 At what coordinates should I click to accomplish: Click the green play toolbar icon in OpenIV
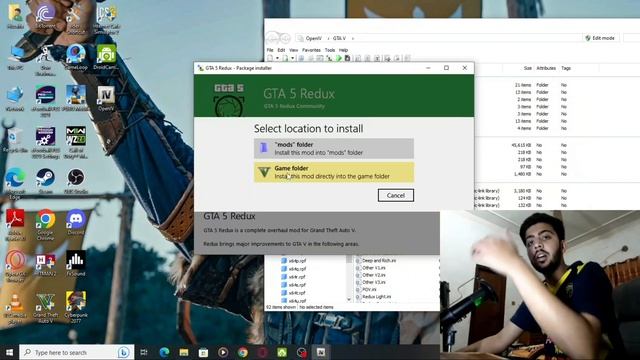pos(338,58)
